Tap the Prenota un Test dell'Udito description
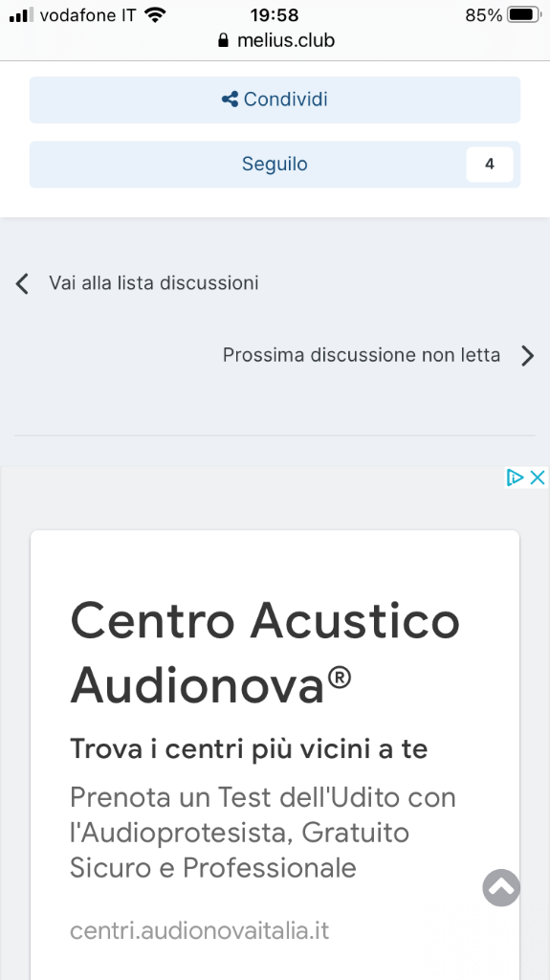Image resolution: width=550 pixels, height=980 pixels. [262, 833]
